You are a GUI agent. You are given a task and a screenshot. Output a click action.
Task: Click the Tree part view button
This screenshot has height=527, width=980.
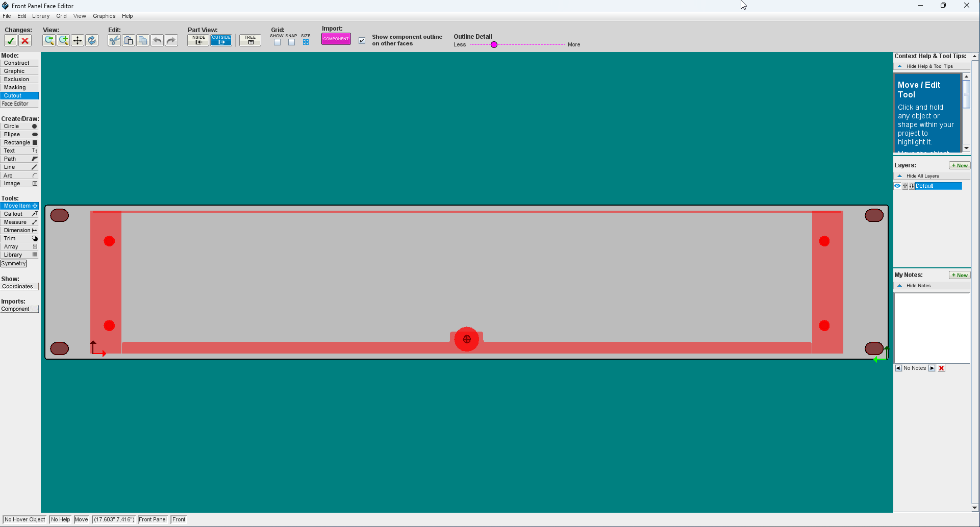(250, 39)
